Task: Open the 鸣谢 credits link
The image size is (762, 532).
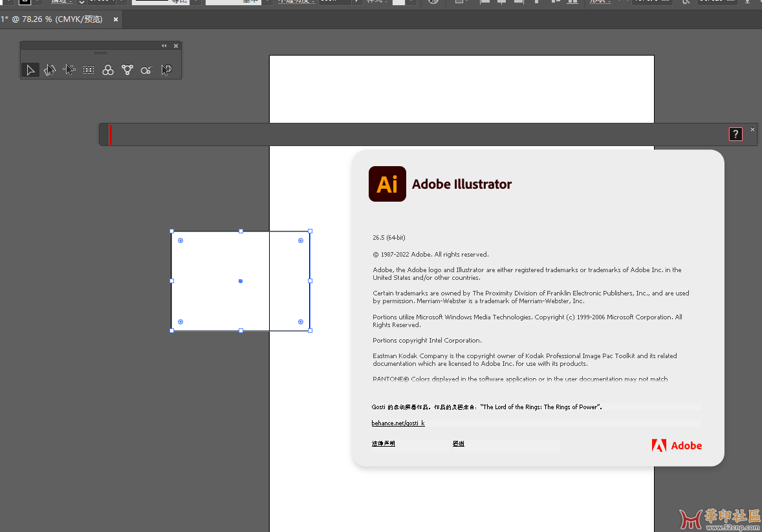Action: point(458,443)
